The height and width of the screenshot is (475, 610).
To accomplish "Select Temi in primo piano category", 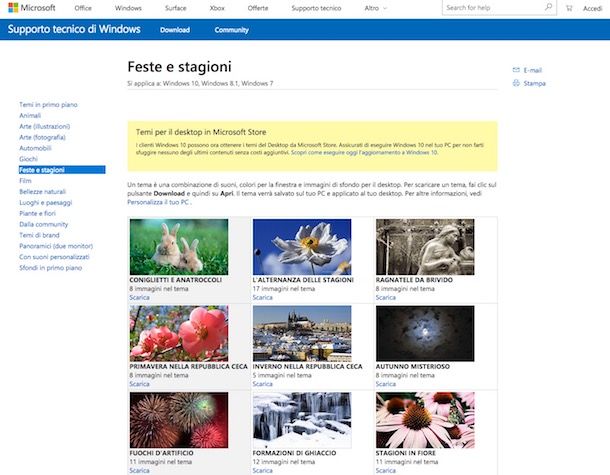I will [x=48, y=105].
